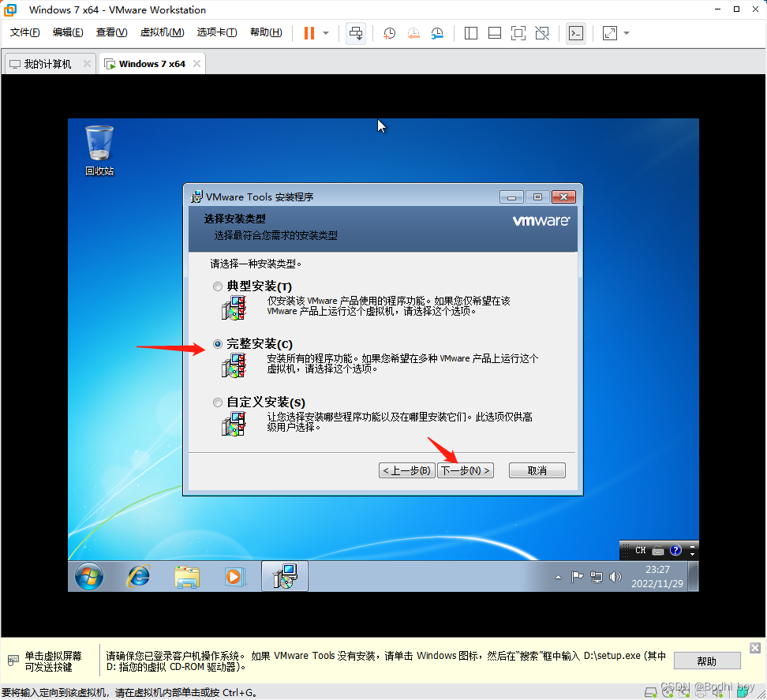
Task: Open the Windows 7 Start button
Action: click(x=89, y=577)
